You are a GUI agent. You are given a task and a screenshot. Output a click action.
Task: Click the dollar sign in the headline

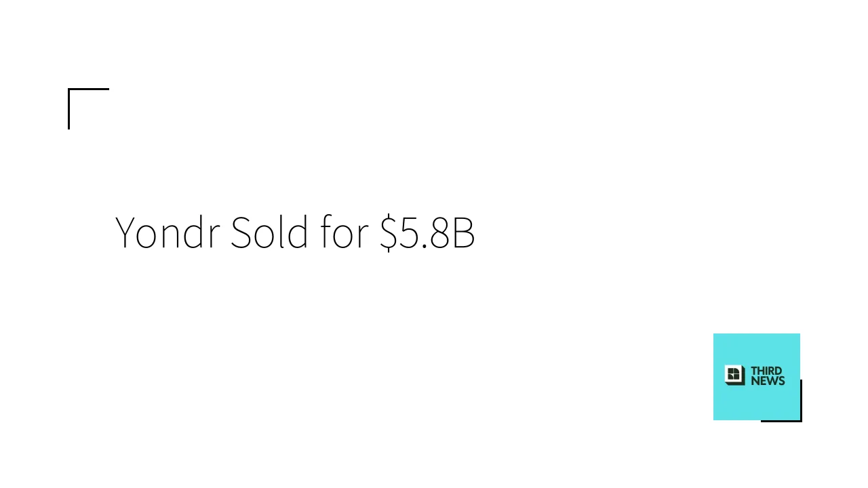[388, 232]
